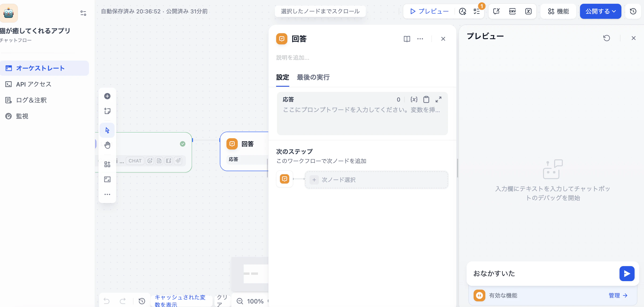Viewport: 644px width, 307px height.
Task: Open the 機能 features button
Action: click(x=558, y=11)
